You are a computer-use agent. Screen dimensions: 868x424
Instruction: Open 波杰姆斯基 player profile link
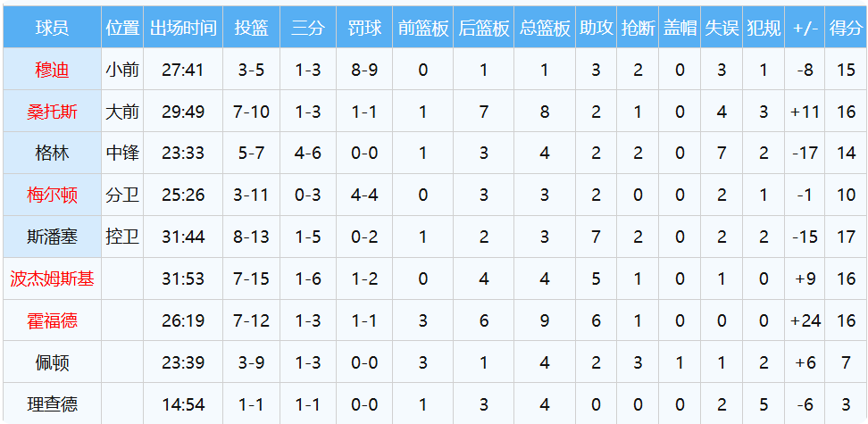point(52,279)
